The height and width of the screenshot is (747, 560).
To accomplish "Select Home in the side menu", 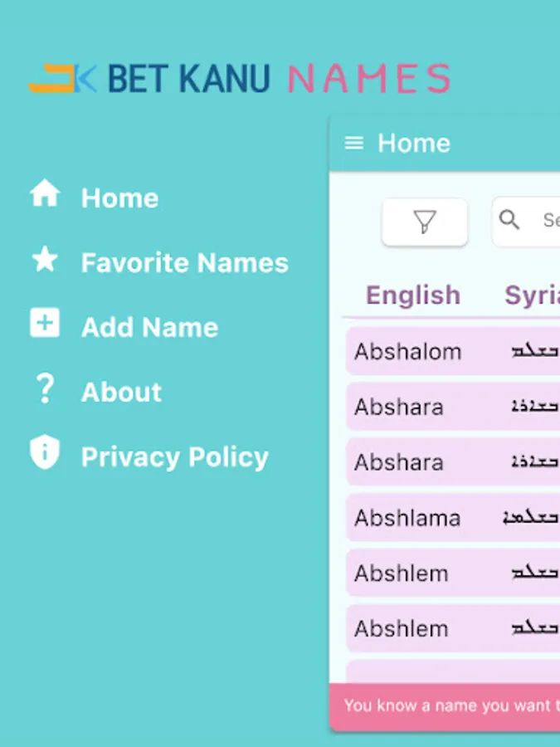I will pyautogui.click(x=119, y=198).
